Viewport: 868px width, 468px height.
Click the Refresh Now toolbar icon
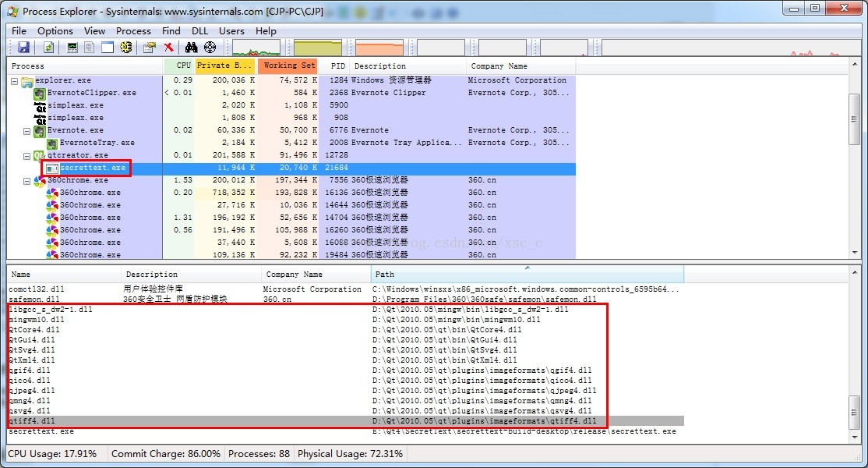click(49, 48)
